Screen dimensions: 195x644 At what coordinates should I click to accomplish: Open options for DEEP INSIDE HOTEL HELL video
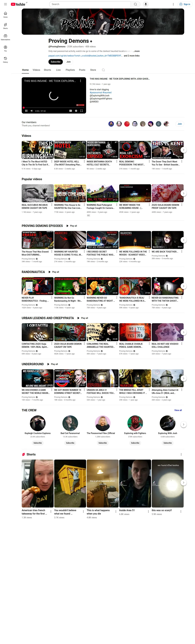tap(84, 161)
